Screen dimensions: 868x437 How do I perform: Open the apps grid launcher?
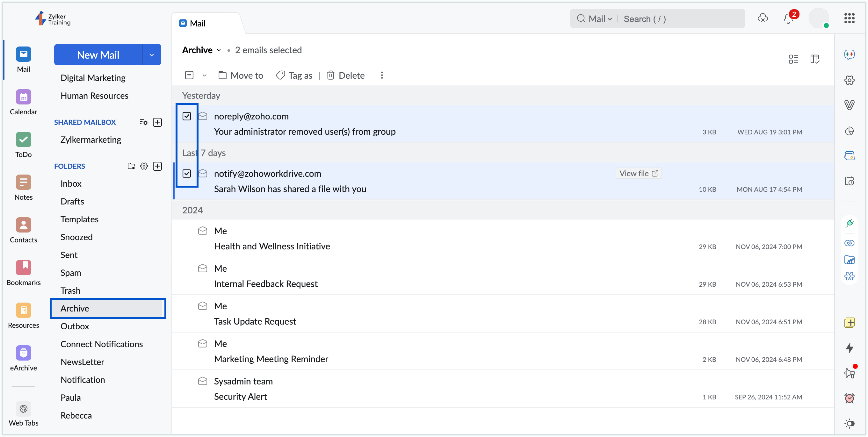click(849, 18)
